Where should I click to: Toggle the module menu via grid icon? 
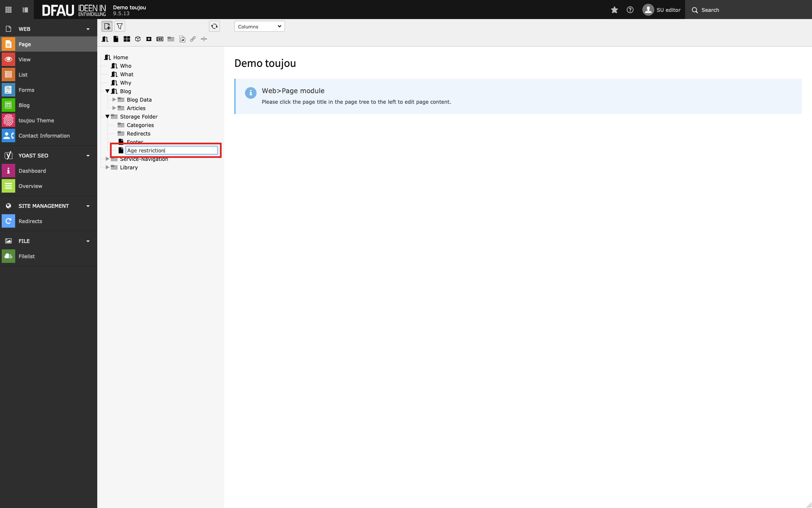(8, 10)
